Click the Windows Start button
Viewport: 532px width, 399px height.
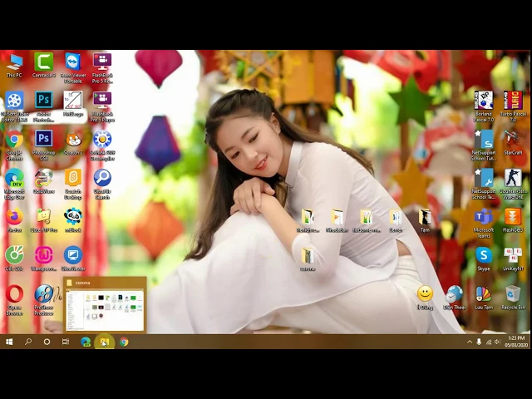9,342
